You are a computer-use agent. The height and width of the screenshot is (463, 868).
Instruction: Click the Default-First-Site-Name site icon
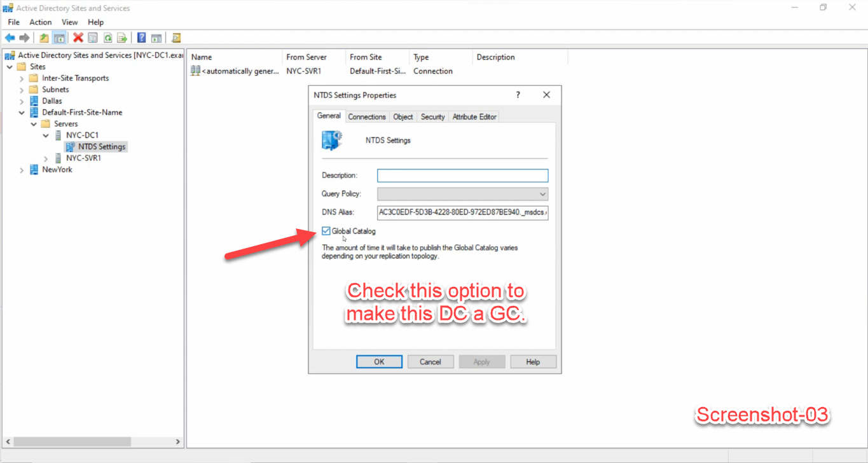point(34,113)
